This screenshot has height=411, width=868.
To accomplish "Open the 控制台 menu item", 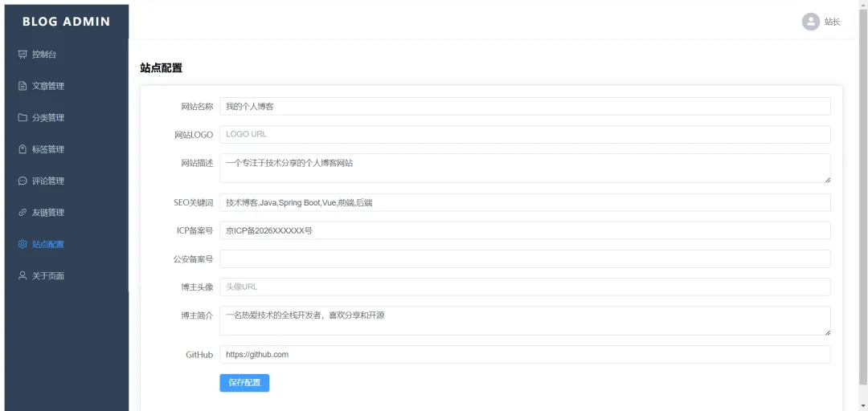I will point(67,55).
